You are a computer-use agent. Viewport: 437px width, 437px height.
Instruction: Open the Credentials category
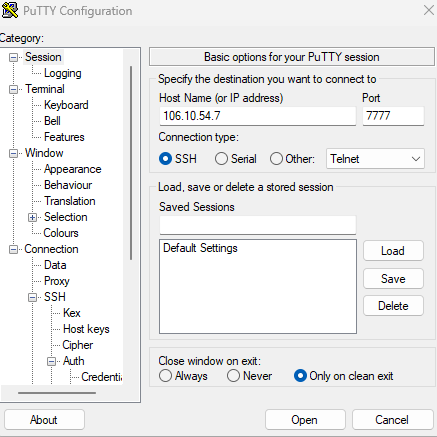click(102, 377)
